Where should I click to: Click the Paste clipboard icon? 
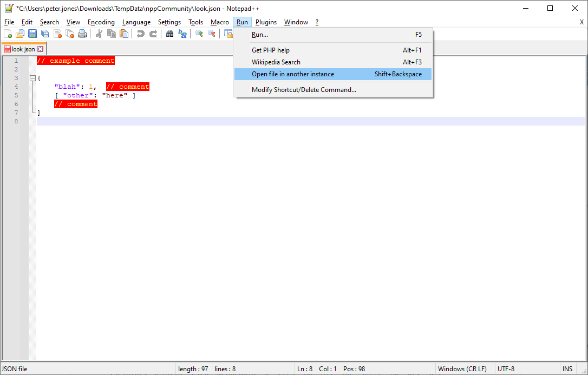click(124, 34)
